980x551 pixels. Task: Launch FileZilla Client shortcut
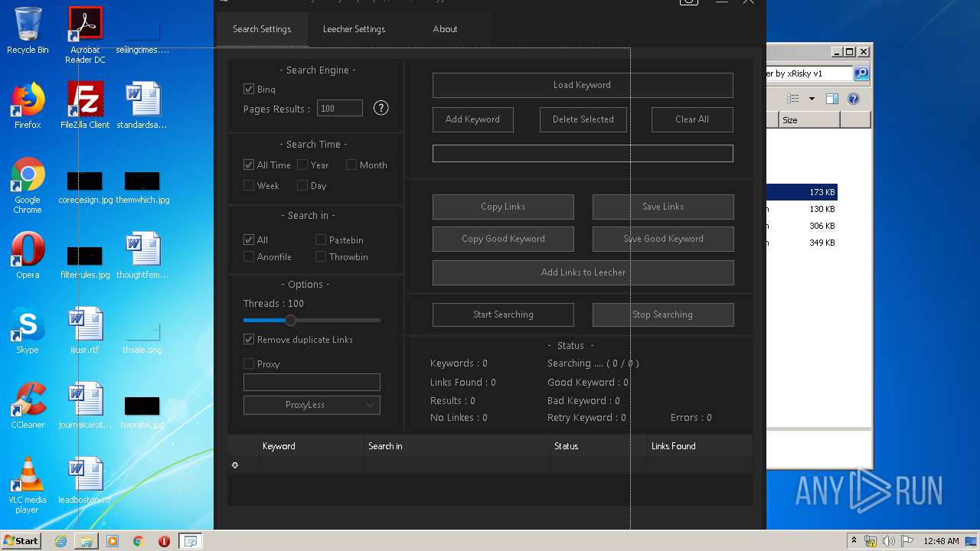[85, 106]
